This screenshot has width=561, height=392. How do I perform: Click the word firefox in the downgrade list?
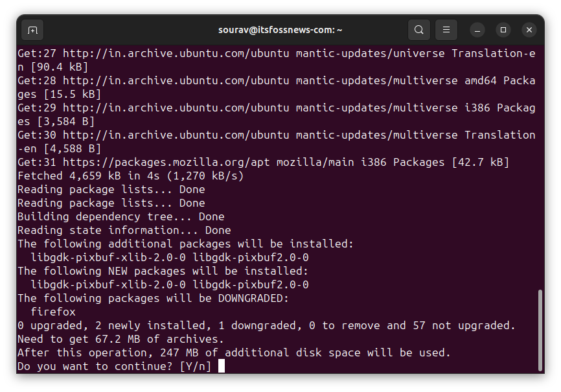[53, 312]
